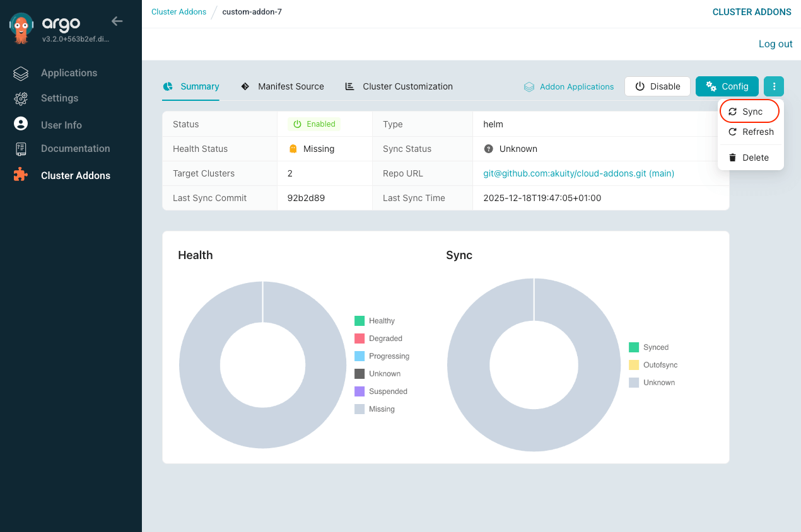Open Applications from the sidebar layers icon
The height and width of the screenshot is (532, 801).
pos(21,73)
